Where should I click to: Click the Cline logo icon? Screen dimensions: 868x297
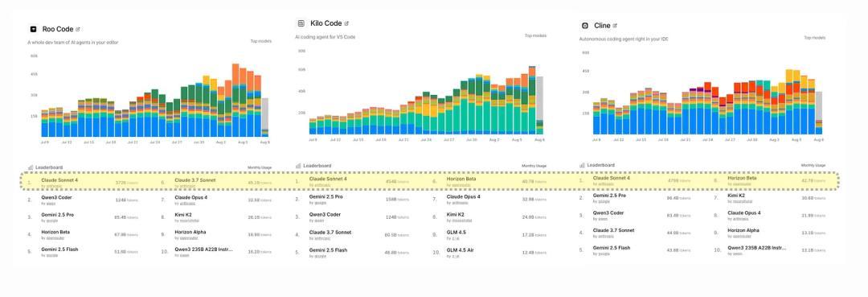(x=585, y=26)
